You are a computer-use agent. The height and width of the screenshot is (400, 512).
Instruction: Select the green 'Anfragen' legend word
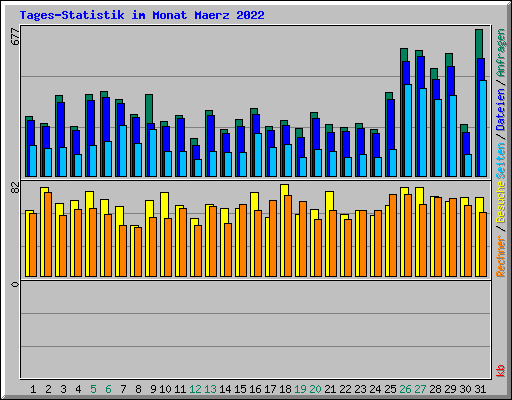coord(501,53)
